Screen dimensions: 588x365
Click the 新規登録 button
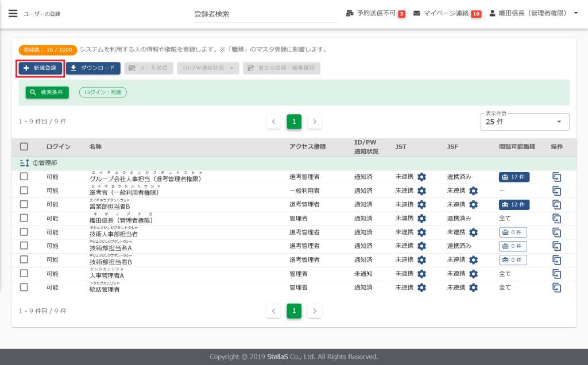pos(40,68)
